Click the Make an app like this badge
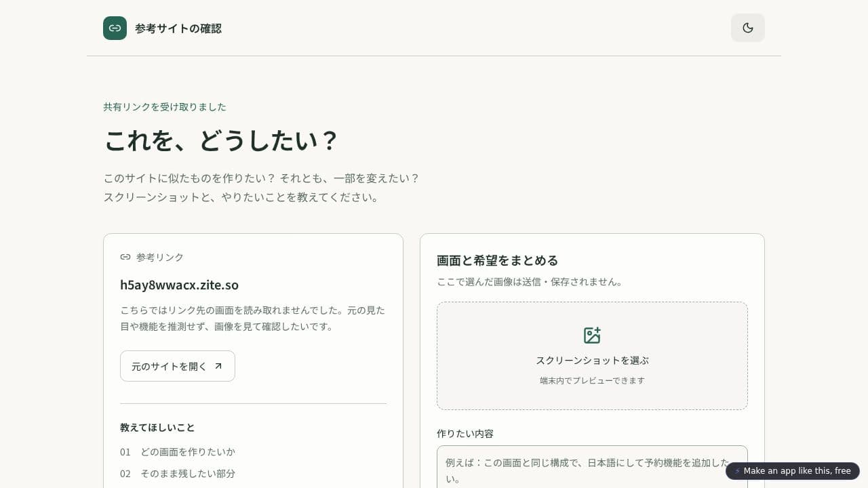This screenshot has width=868, height=488. click(x=793, y=471)
